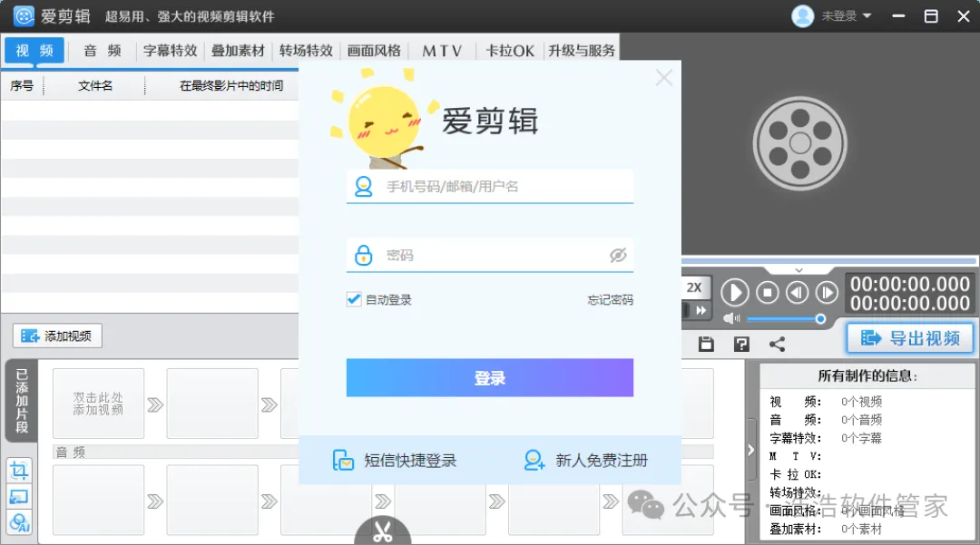Stop the video playback

tap(768, 292)
